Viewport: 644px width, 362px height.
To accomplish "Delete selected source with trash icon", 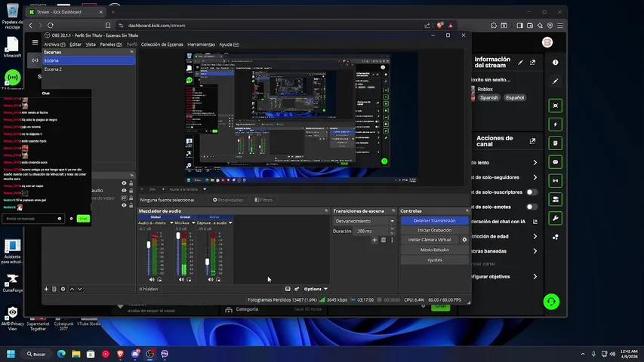I will click(54, 289).
